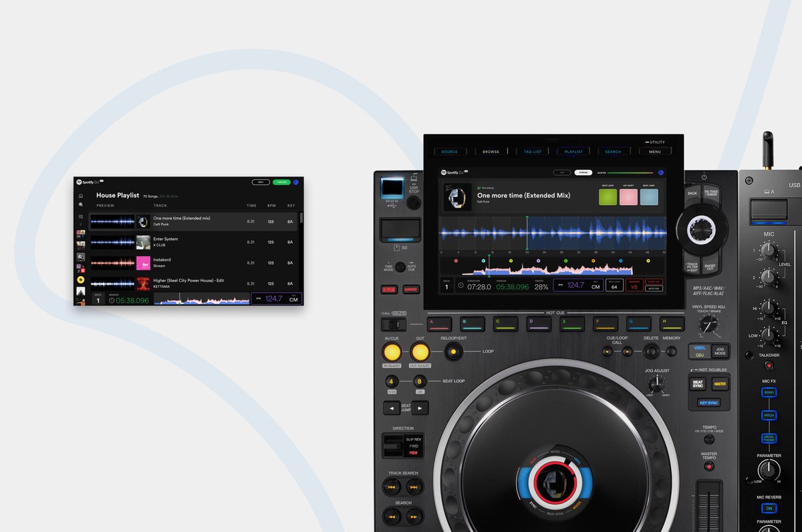This screenshot has width=802, height=532.
Task: Click beat jump right arrow
Action: click(420, 408)
